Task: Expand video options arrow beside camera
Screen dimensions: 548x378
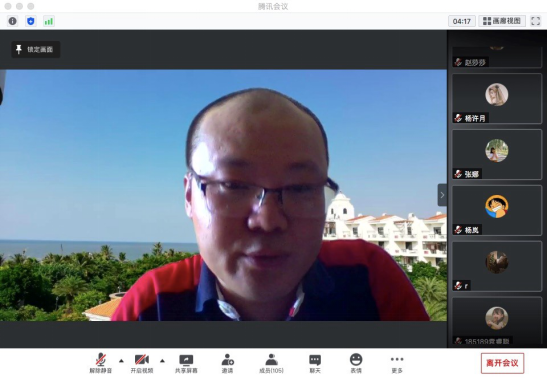Action: pos(163,361)
